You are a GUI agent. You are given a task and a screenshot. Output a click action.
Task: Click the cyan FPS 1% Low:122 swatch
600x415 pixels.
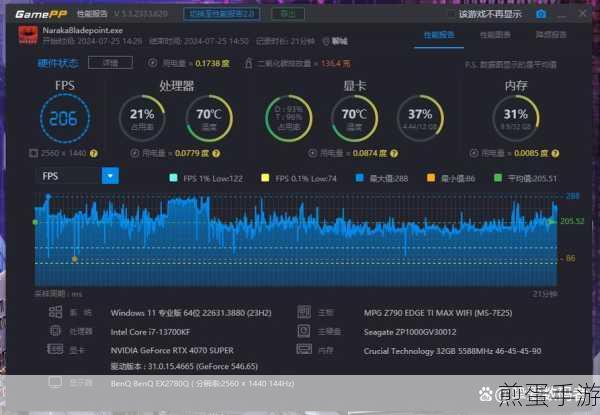[x=173, y=178]
